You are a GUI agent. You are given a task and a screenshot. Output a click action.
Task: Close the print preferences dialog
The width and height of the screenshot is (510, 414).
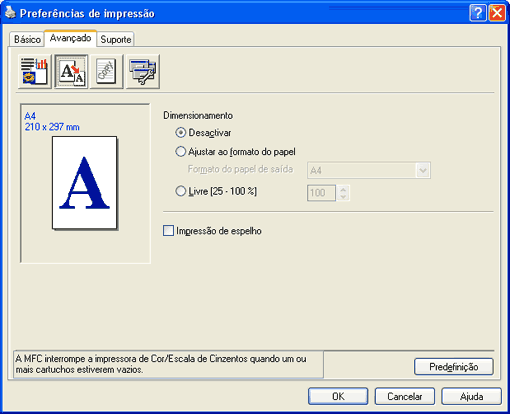click(x=497, y=13)
